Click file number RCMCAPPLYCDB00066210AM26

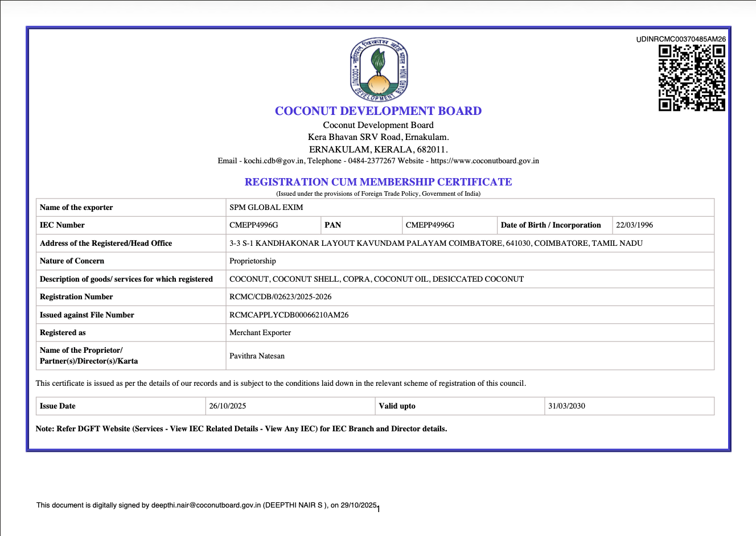coord(289,315)
